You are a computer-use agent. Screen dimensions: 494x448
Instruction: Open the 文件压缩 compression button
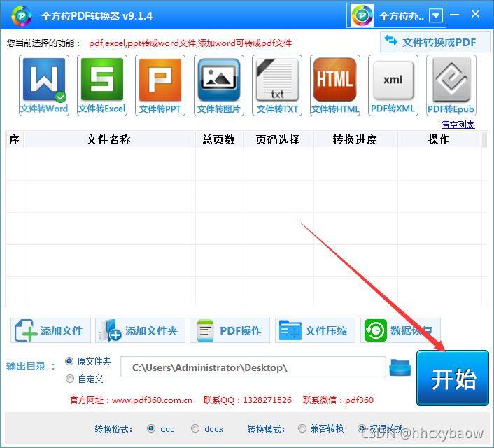315,330
